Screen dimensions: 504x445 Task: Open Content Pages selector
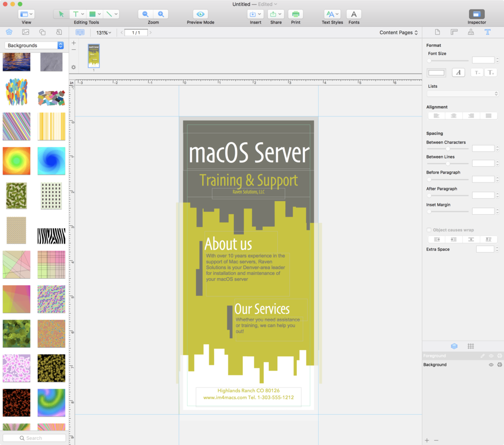(x=399, y=32)
